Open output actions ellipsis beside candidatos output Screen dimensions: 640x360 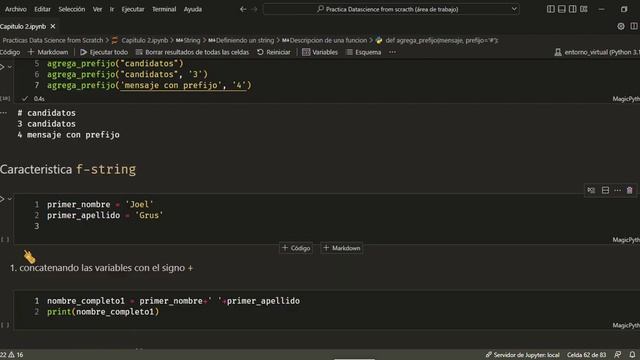(x=4, y=113)
